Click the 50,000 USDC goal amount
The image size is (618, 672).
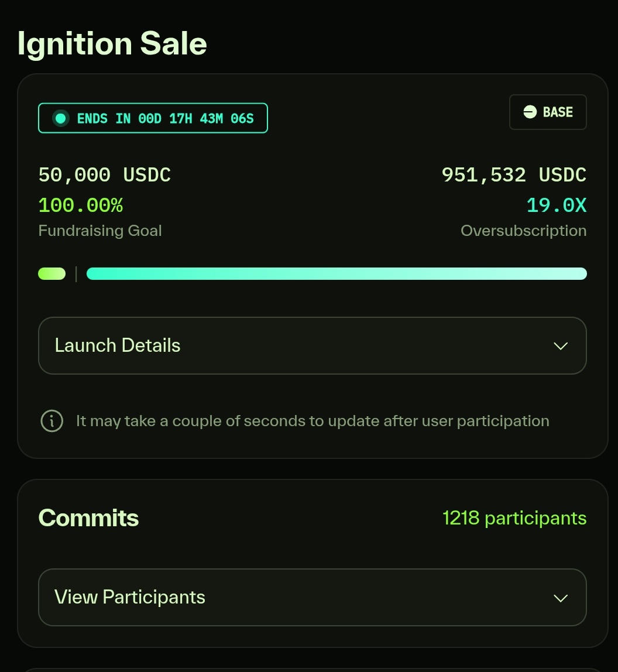click(105, 175)
